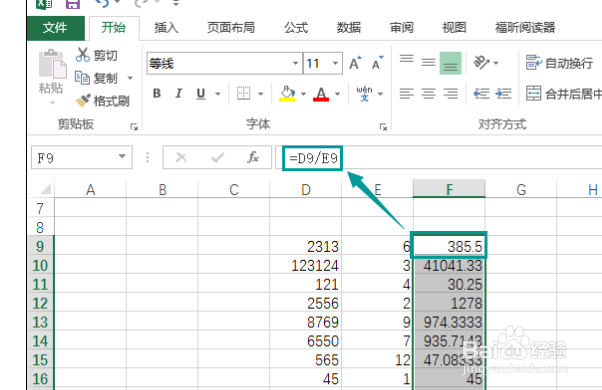Screen dimensions: 602x390
Task: Click cell containing 8769
Action: [306, 322]
